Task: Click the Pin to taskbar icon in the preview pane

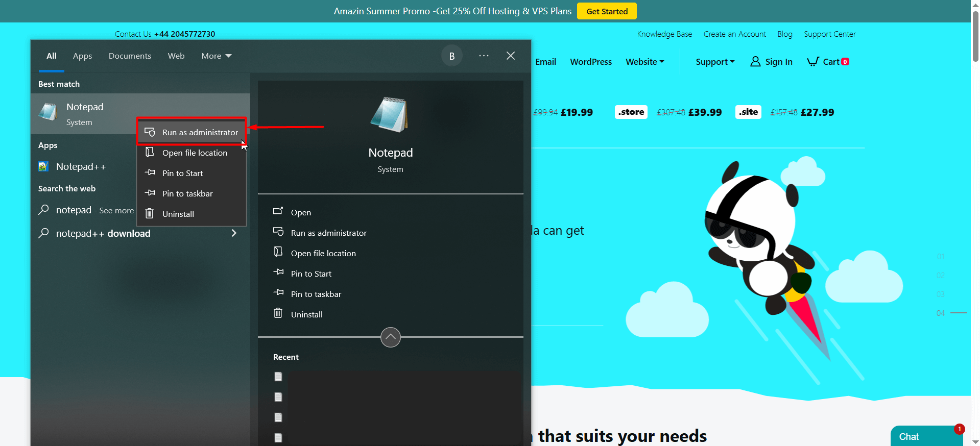Action: click(278, 292)
